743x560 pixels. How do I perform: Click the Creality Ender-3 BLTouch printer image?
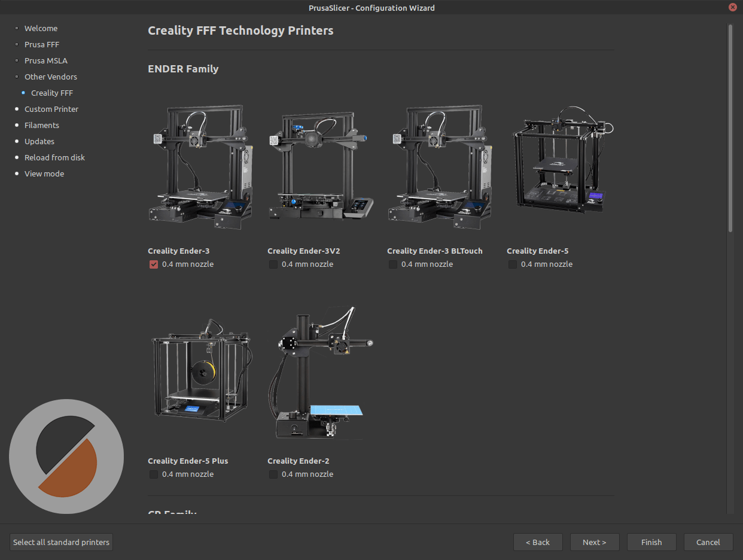click(x=440, y=167)
